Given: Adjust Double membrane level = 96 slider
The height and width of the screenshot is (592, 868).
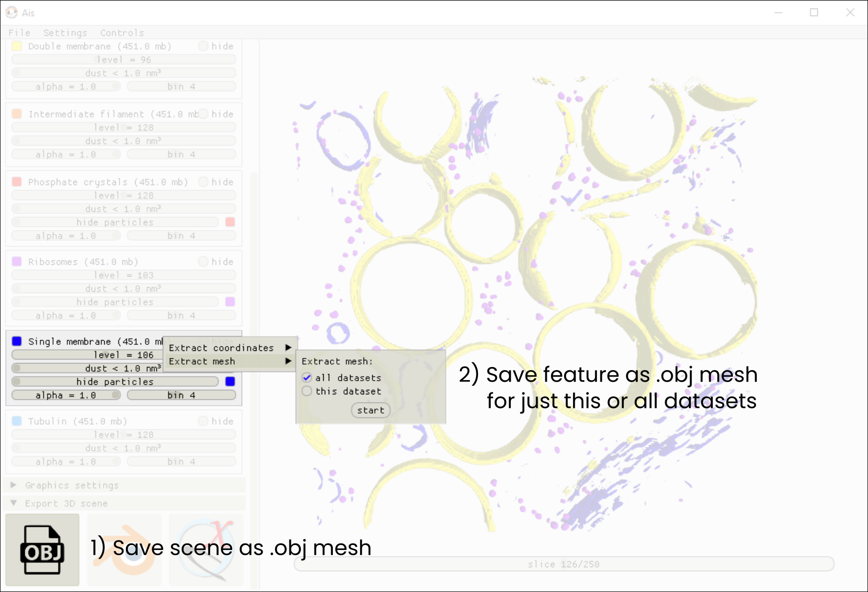Looking at the screenshot, I should point(124,60).
